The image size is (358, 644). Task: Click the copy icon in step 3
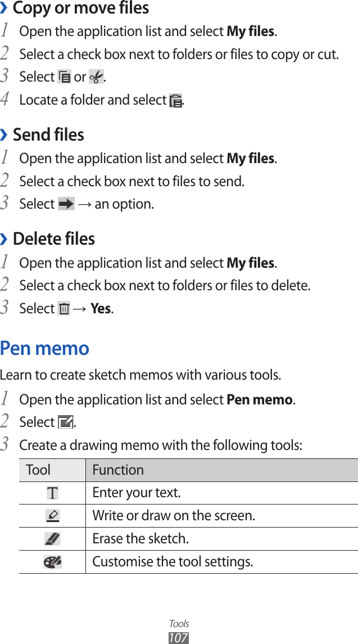(65, 76)
